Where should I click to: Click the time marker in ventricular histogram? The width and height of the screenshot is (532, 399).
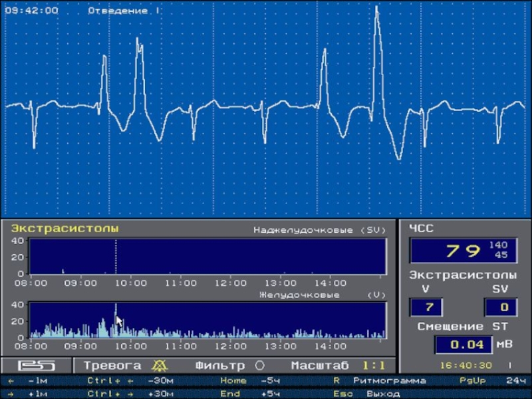116,320
